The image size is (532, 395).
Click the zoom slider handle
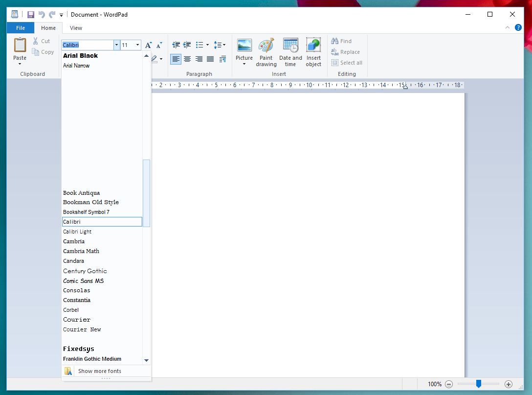tap(478, 384)
